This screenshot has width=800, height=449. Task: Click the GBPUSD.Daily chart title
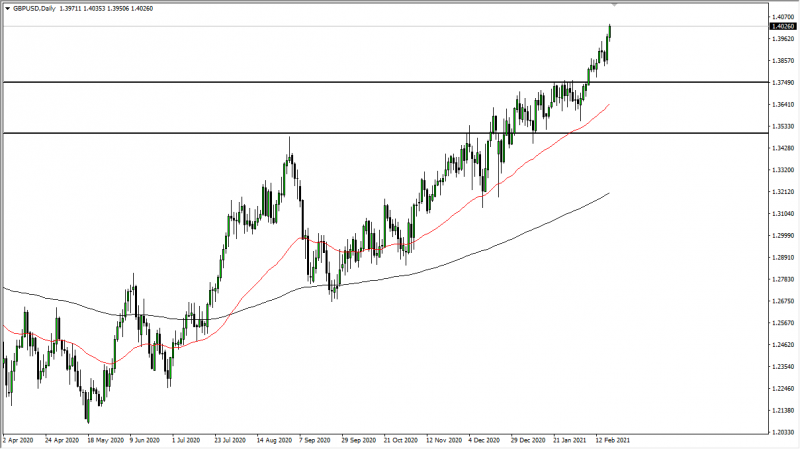point(34,9)
